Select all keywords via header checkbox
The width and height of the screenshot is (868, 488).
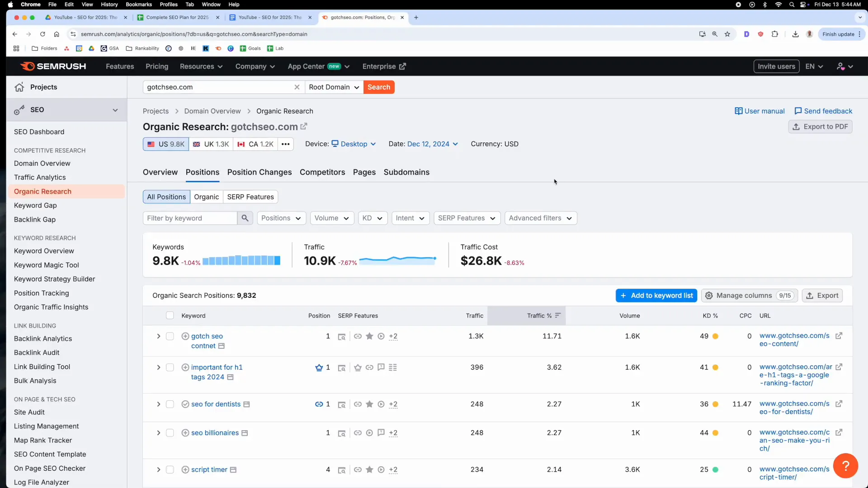click(170, 315)
